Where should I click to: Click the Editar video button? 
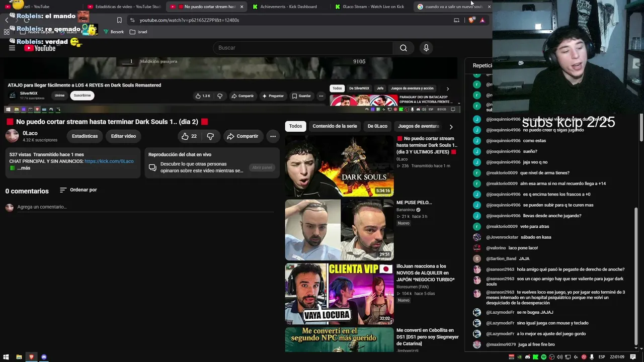[123, 136]
